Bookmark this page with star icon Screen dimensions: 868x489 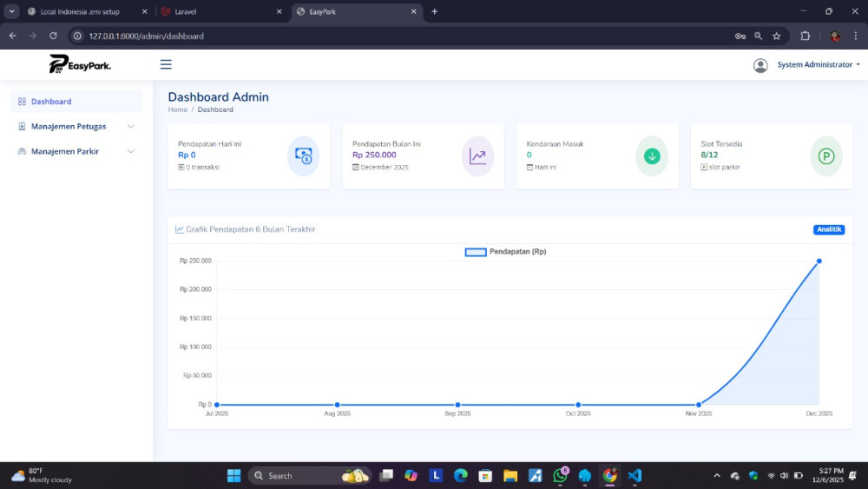tap(777, 36)
